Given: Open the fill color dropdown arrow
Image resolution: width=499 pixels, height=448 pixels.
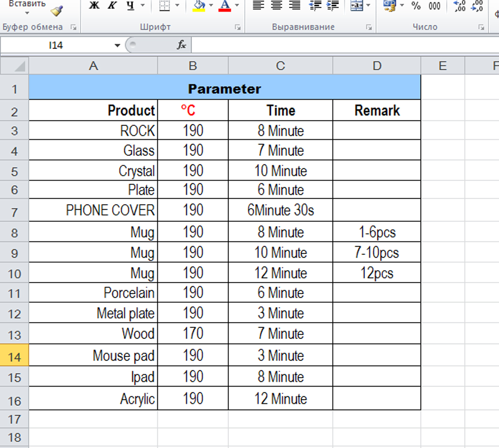Looking at the screenshot, I should pyautogui.click(x=211, y=5).
